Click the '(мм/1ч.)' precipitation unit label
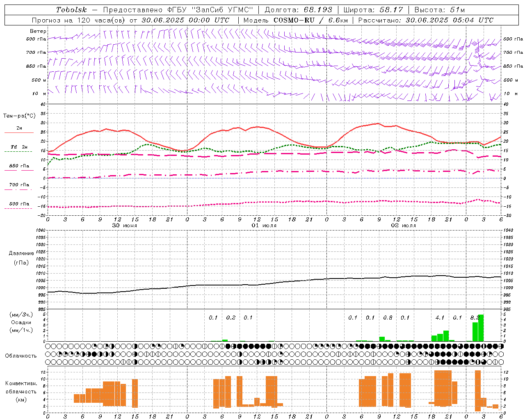The width and height of the screenshot is (525, 420). [21, 330]
